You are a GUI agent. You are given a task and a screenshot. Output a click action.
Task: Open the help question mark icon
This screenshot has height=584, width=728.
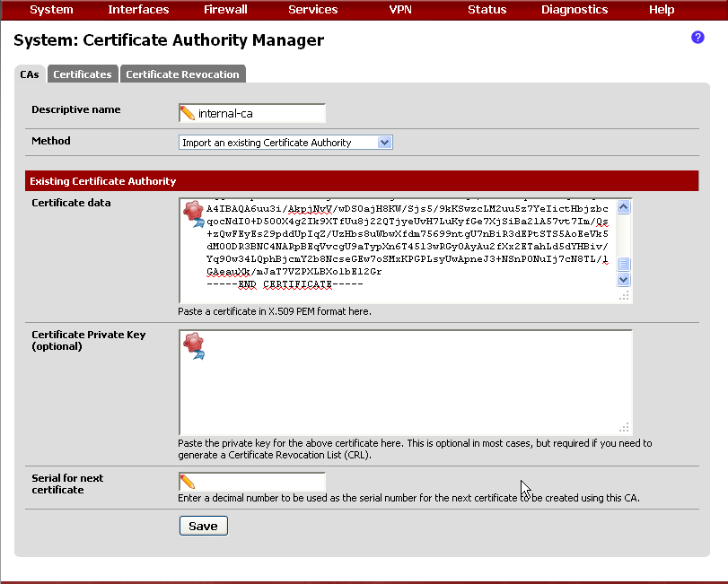pyautogui.click(x=697, y=38)
